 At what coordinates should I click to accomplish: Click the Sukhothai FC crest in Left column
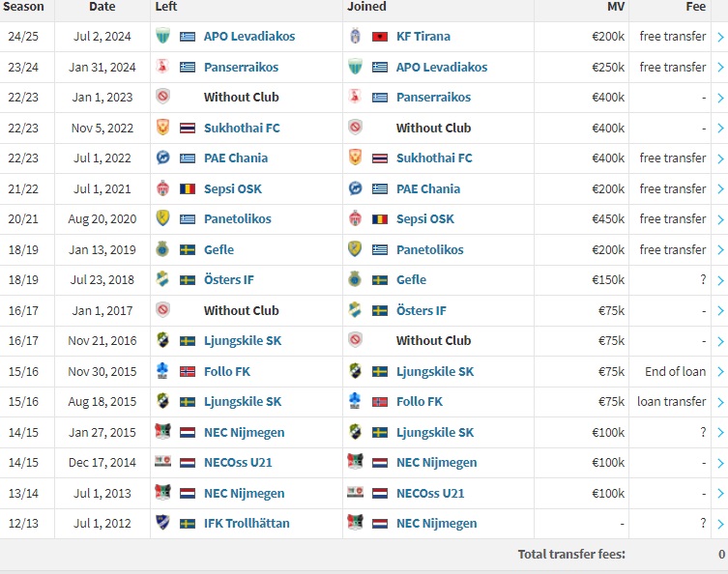[162, 128]
